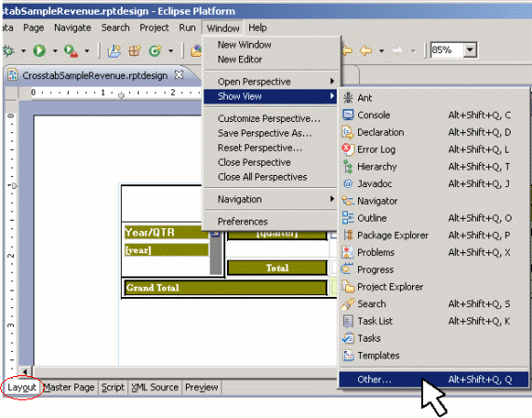Open the Ant view
532x418 pixels.
[x=433, y=98]
